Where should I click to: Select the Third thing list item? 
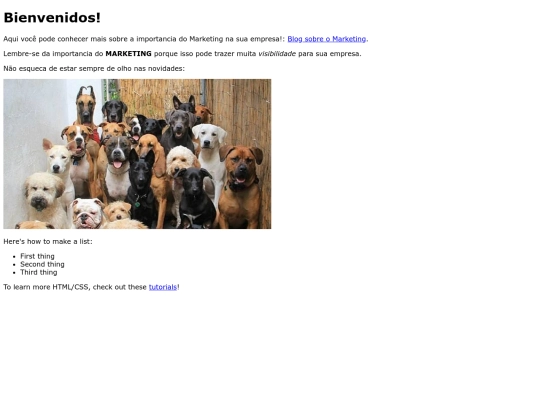click(39, 272)
